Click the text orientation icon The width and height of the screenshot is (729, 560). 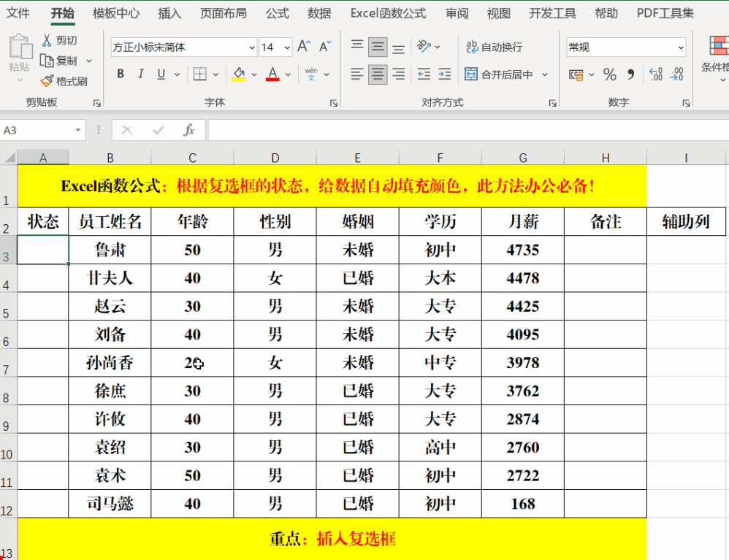point(424,47)
